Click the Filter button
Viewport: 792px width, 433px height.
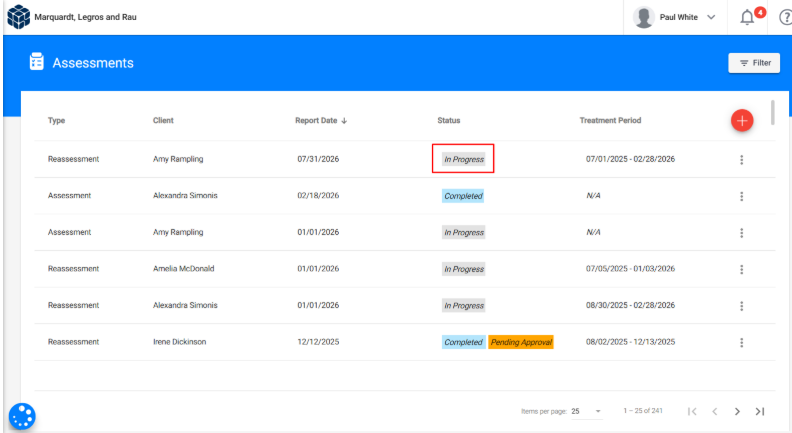pos(754,63)
